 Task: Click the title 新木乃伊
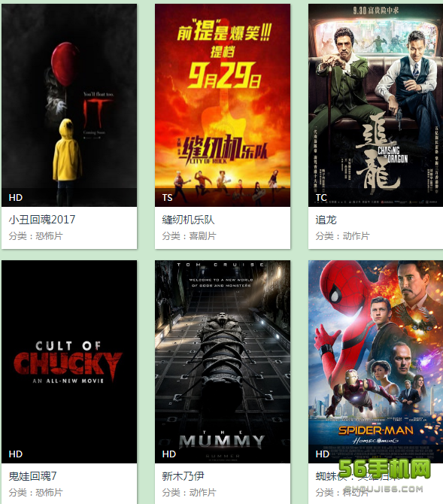pos(183,476)
